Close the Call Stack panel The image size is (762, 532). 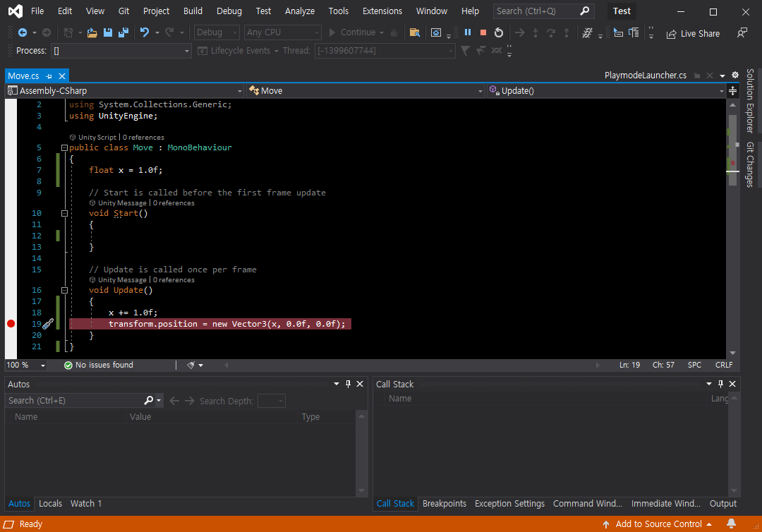point(732,385)
